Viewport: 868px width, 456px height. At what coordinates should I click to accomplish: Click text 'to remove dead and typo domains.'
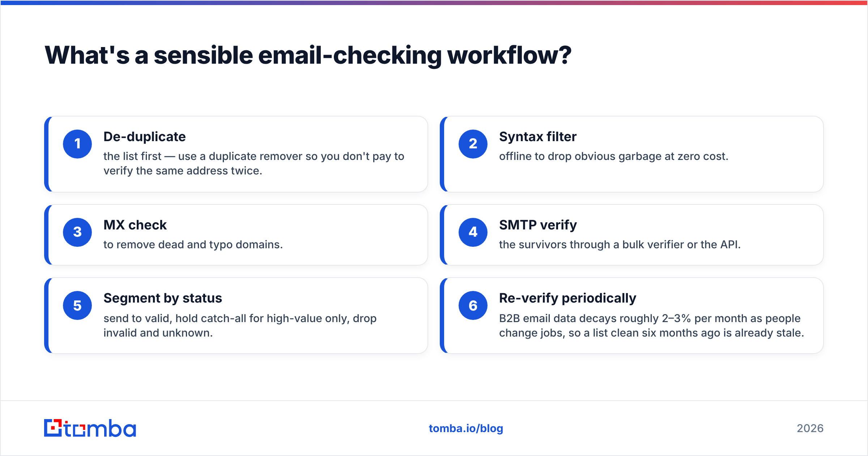[193, 245]
